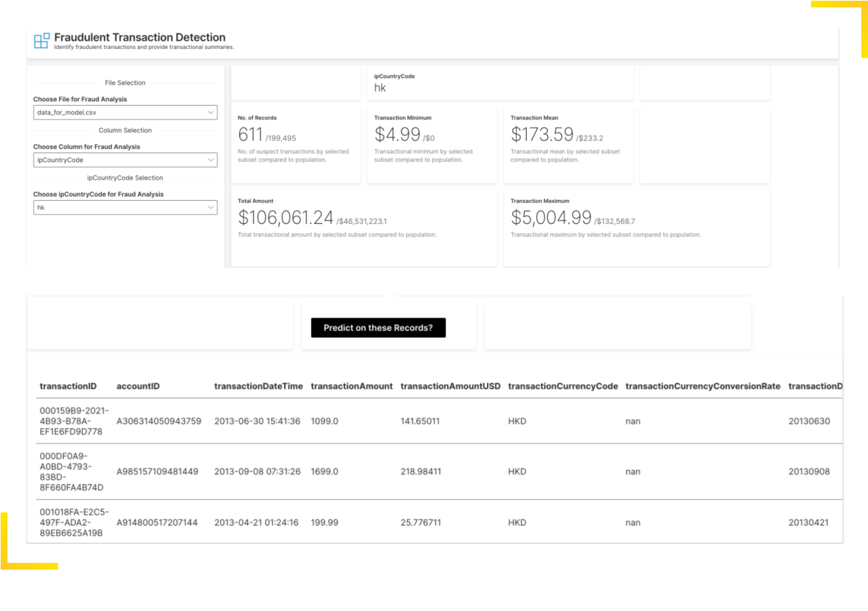Viewport: 868px width, 611px height.
Task: Open the file dropdown showing data_for_model.csv
Action: tap(125, 112)
